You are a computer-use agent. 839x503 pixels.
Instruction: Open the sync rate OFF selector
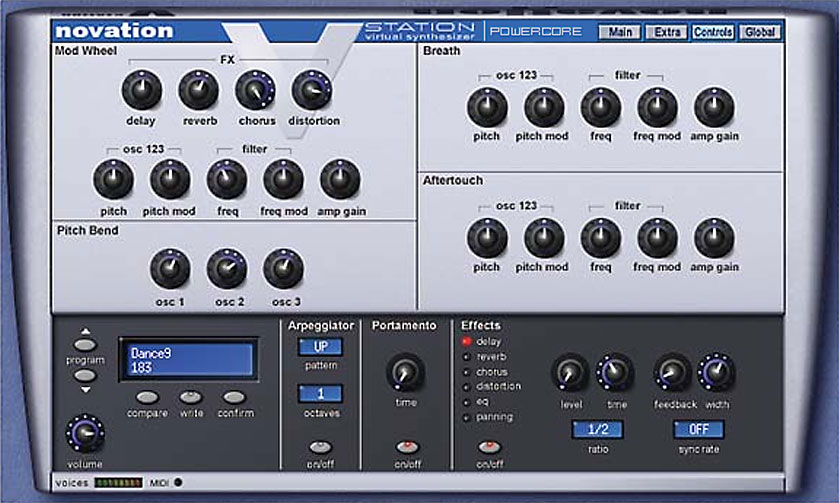coord(697,429)
